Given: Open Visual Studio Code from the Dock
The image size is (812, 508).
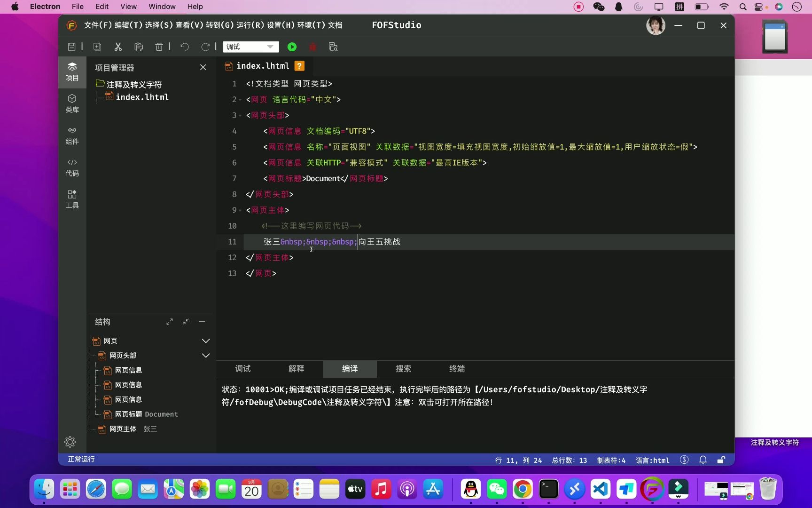Looking at the screenshot, I should click(601, 489).
